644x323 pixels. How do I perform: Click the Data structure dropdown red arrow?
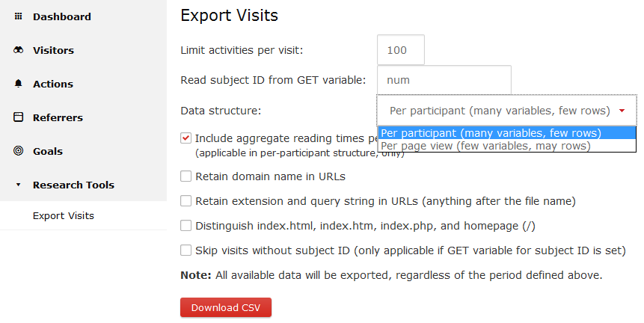(622, 111)
